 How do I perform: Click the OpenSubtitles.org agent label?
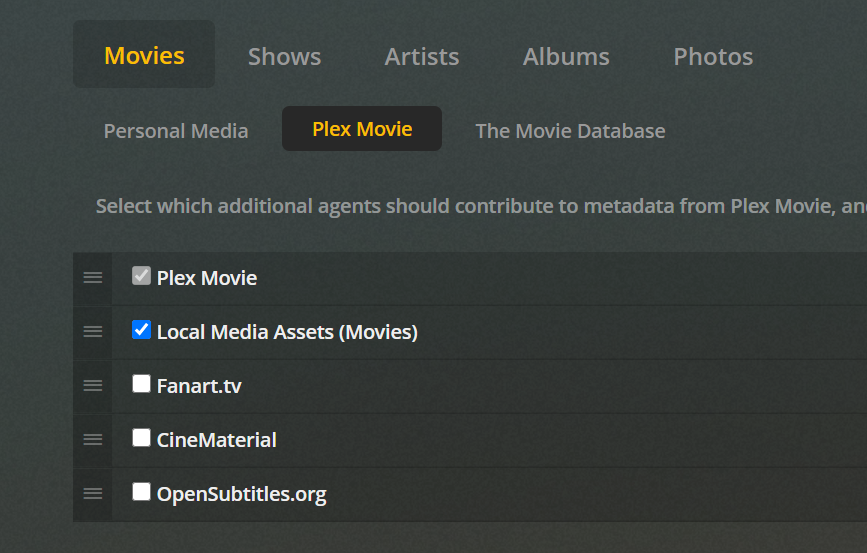click(241, 494)
